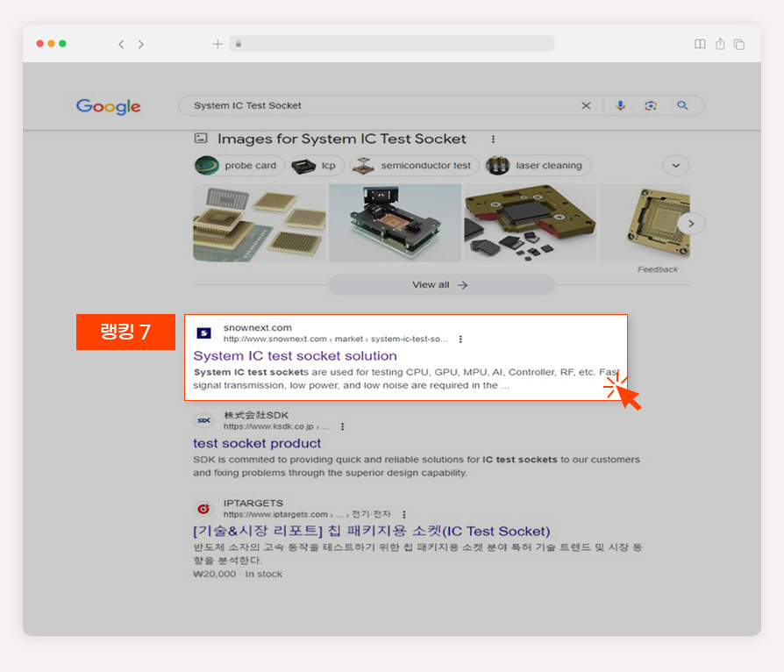This screenshot has height=672, width=784.
Task: Advance image carousel with right arrow
Action: click(x=691, y=224)
